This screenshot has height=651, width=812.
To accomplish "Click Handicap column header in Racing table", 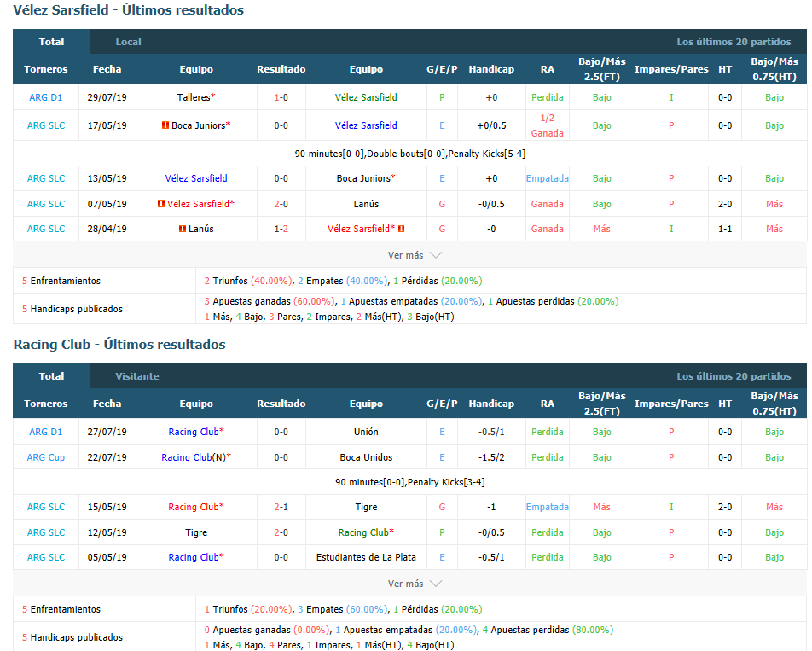I will (491, 404).
